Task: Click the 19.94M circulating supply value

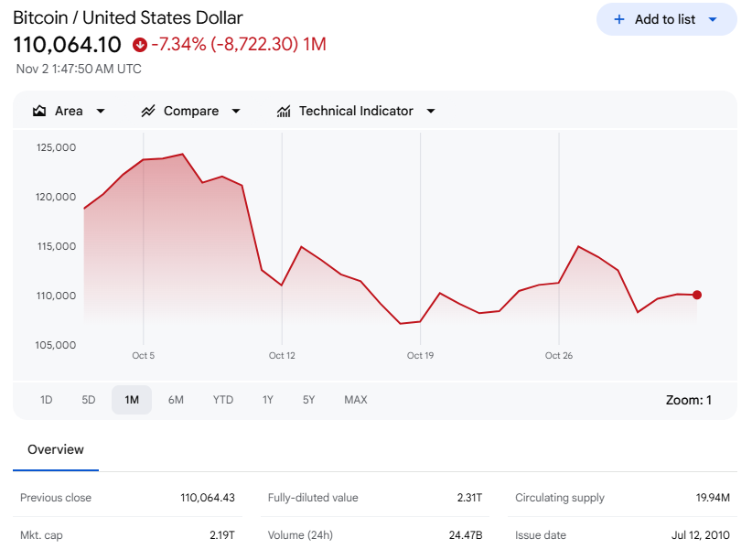Action: click(x=713, y=498)
